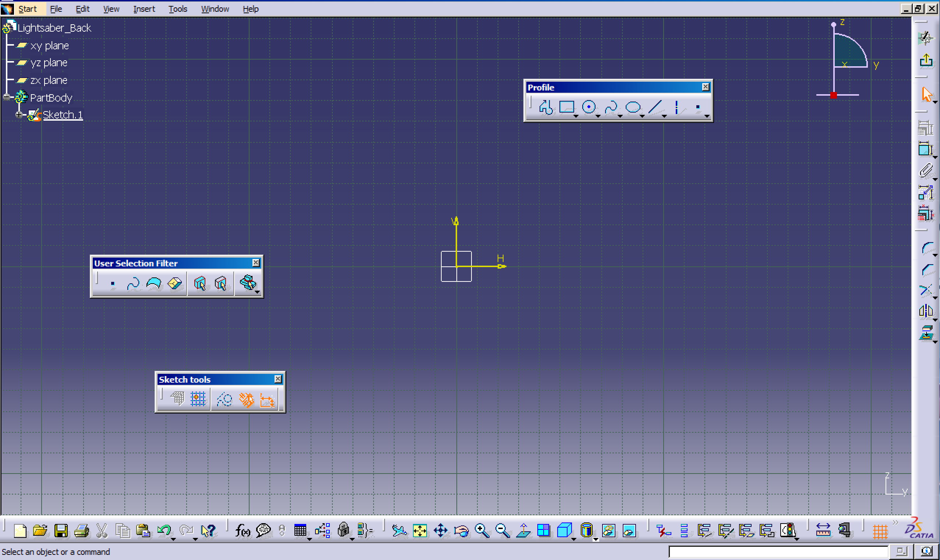The image size is (940, 560).
Task: Click the Normal View icon
Action: (x=523, y=531)
